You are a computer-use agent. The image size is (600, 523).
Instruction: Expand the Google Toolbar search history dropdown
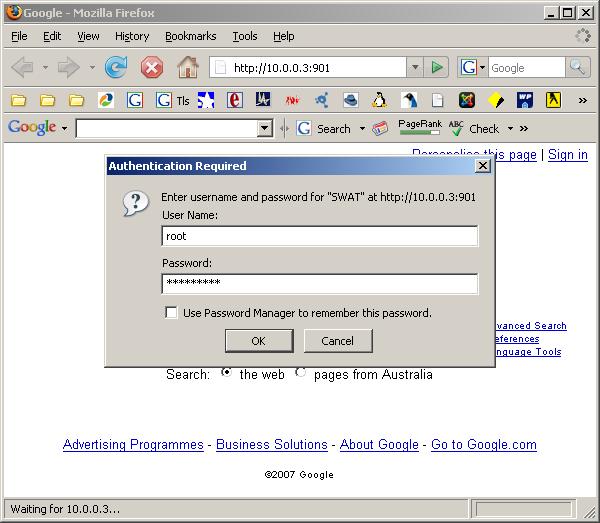[264, 129]
